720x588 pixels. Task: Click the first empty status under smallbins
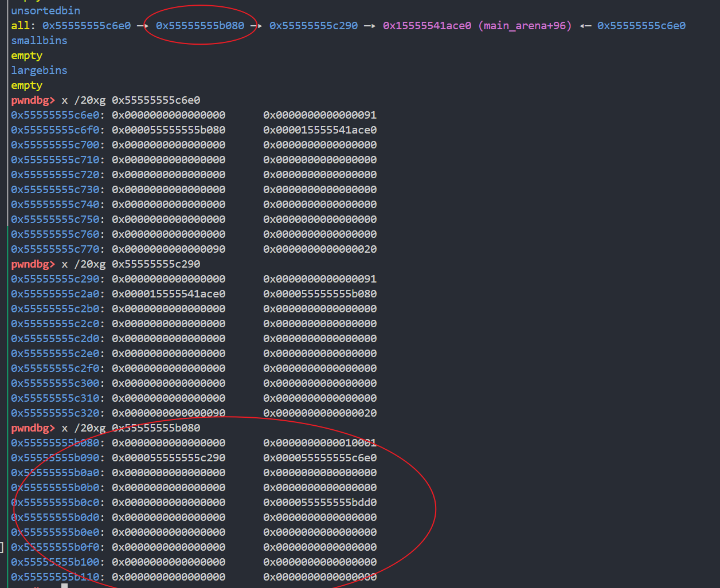26,55
